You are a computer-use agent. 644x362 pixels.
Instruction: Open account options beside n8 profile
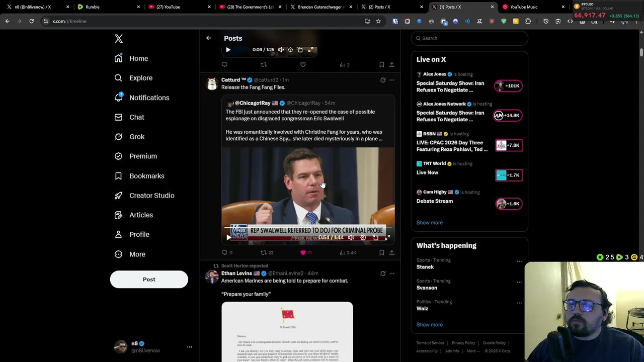pyautogui.click(x=190, y=347)
